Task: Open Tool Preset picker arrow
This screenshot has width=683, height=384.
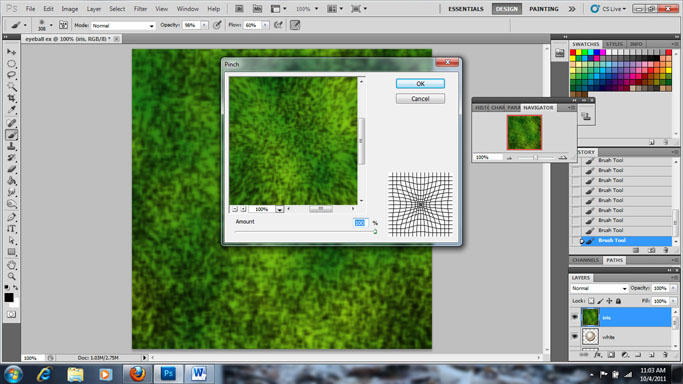Action: [25, 25]
